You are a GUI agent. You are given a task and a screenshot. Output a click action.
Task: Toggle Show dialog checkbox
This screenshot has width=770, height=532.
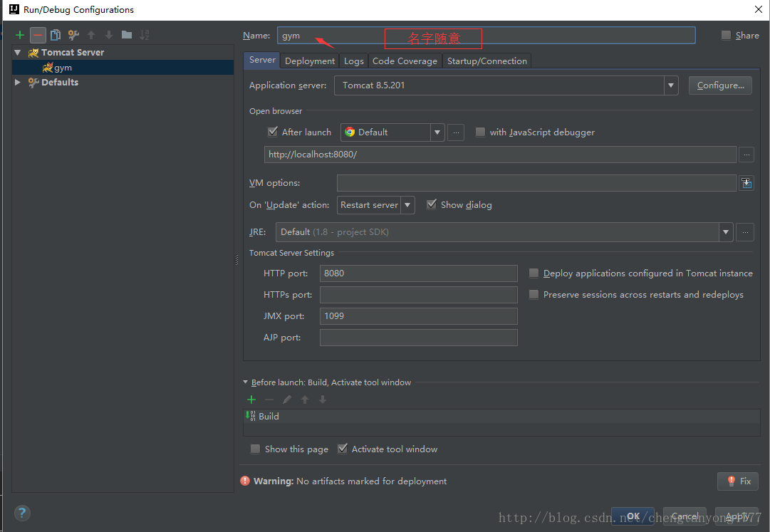pos(431,204)
